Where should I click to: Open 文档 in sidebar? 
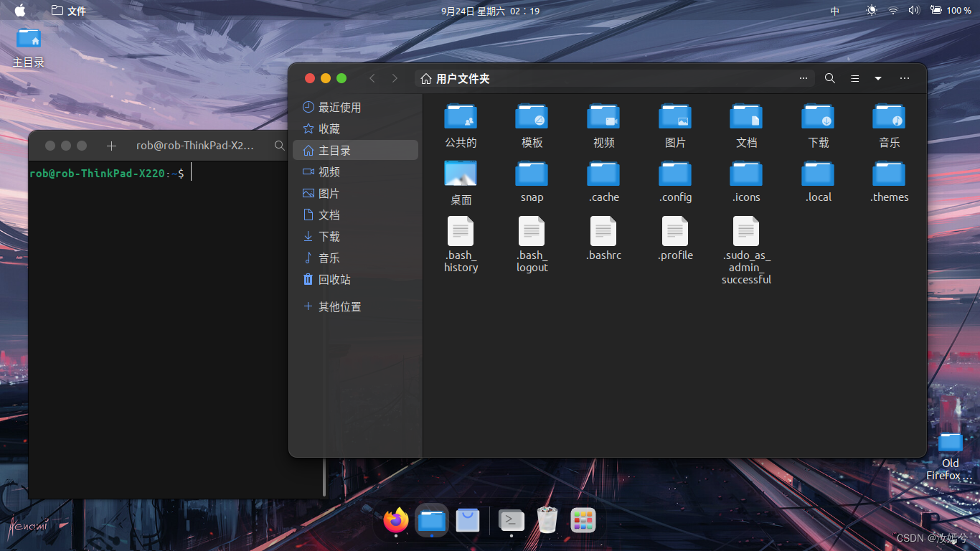[355, 215]
